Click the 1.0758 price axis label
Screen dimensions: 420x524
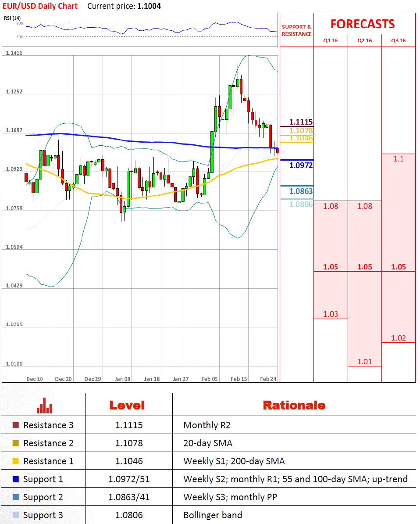14,208
